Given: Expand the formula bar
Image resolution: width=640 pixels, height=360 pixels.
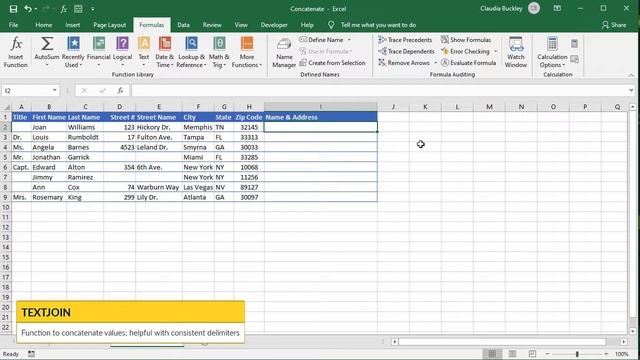Looking at the screenshot, I should coord(631,91).
